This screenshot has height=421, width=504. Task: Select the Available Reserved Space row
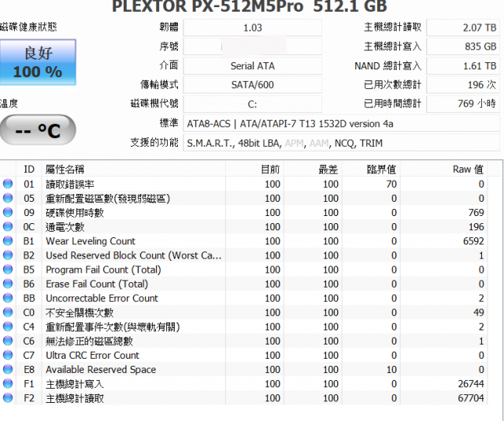pyautogui.click(x=243, y=369)
